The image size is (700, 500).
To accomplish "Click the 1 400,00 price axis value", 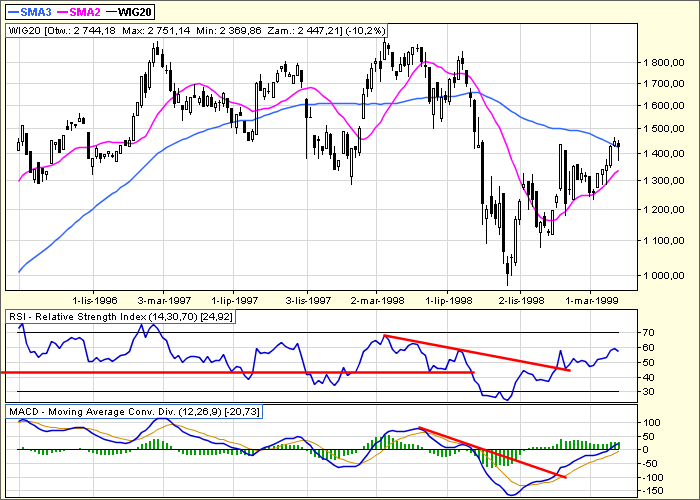I will (663, 154).
